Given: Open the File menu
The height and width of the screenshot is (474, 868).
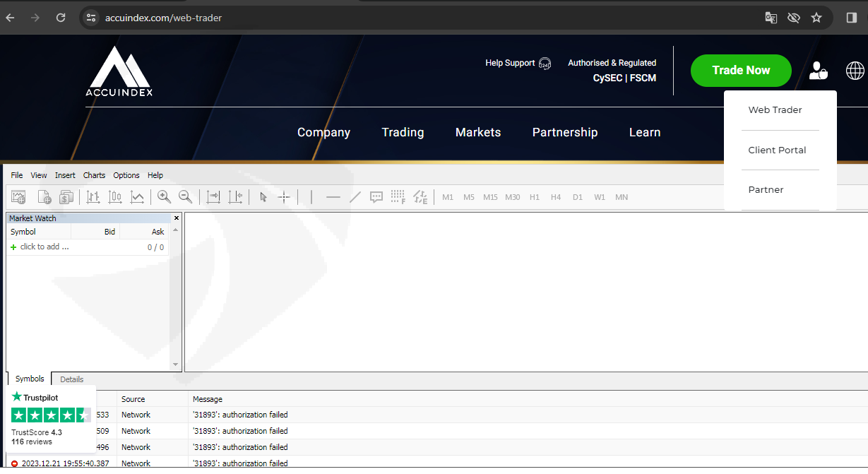Looking at the screenshot, I should pos(17,175).
